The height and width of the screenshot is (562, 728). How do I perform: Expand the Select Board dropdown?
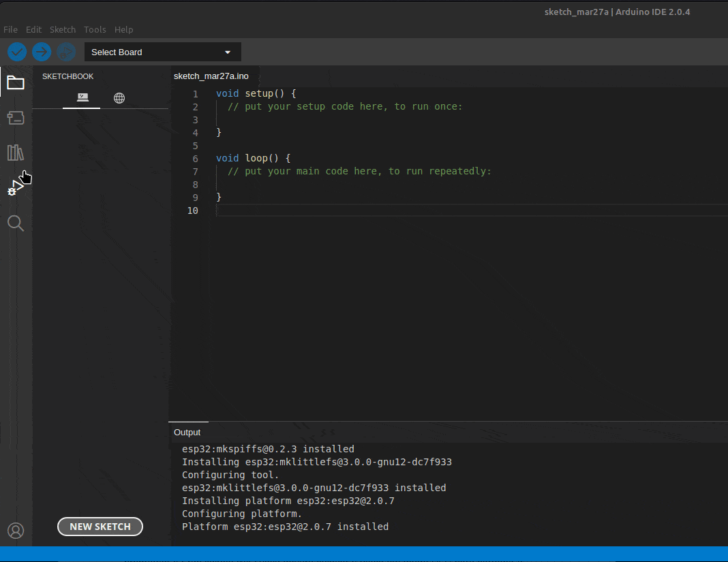[162, 52]
